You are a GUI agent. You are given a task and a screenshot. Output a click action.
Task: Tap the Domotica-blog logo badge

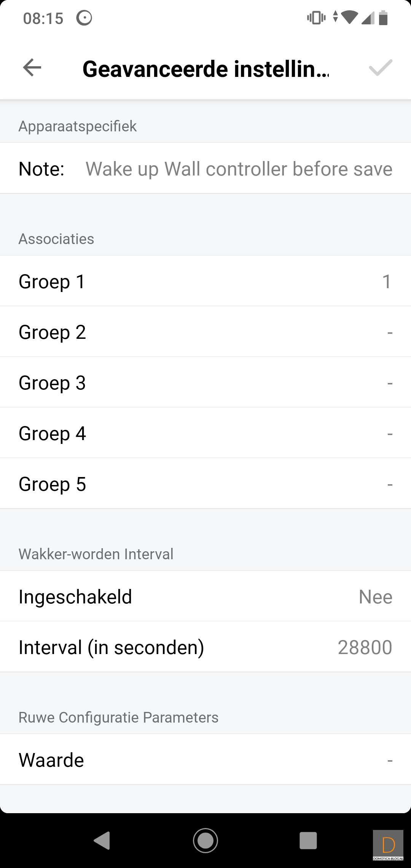pos(388,845)
